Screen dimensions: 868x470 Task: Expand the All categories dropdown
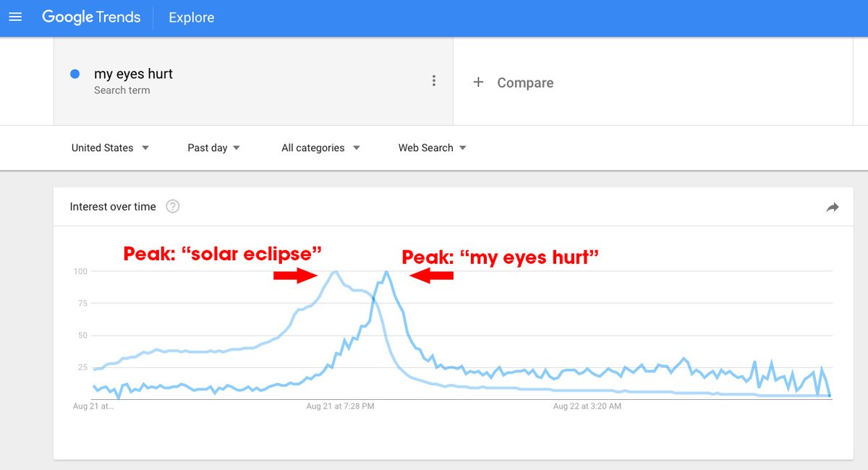coord(320,148)
